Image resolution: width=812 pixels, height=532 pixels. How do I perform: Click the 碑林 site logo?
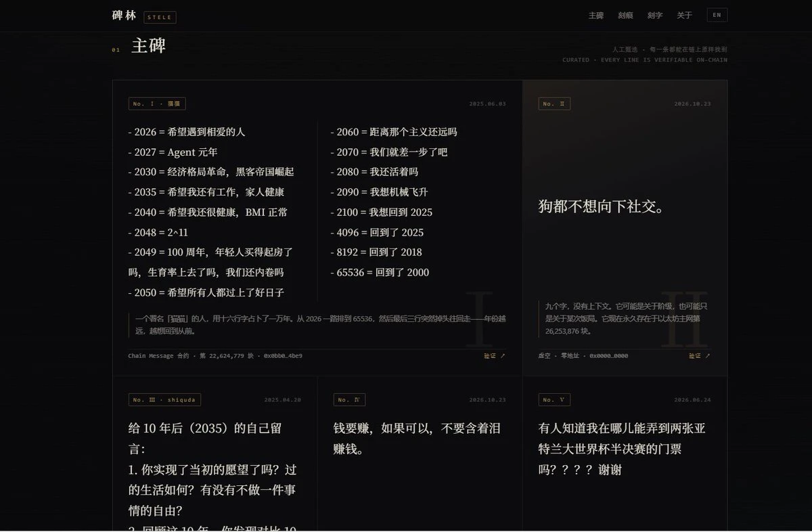pos(124,16)
